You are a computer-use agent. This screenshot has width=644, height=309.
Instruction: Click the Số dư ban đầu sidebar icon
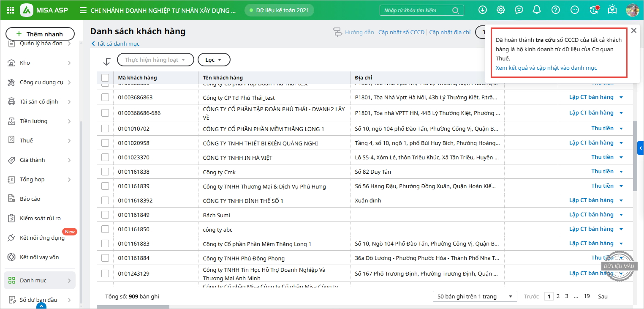tap(12, 300)
